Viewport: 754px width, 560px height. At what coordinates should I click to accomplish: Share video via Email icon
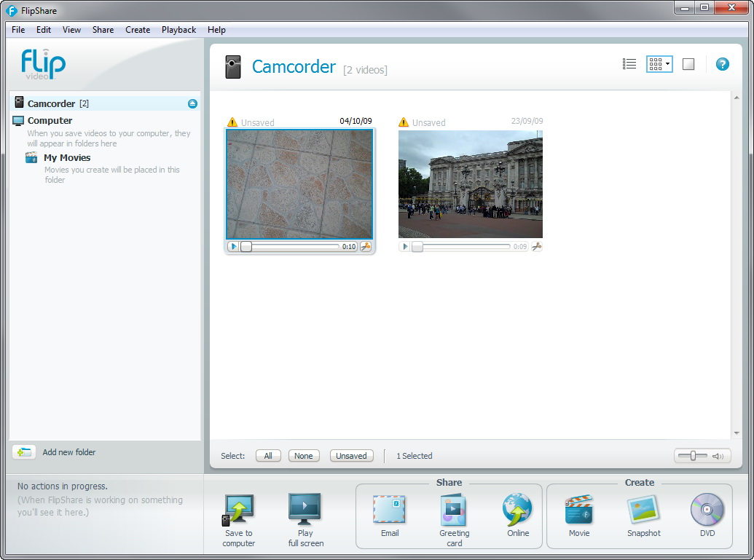coord(389,511)
